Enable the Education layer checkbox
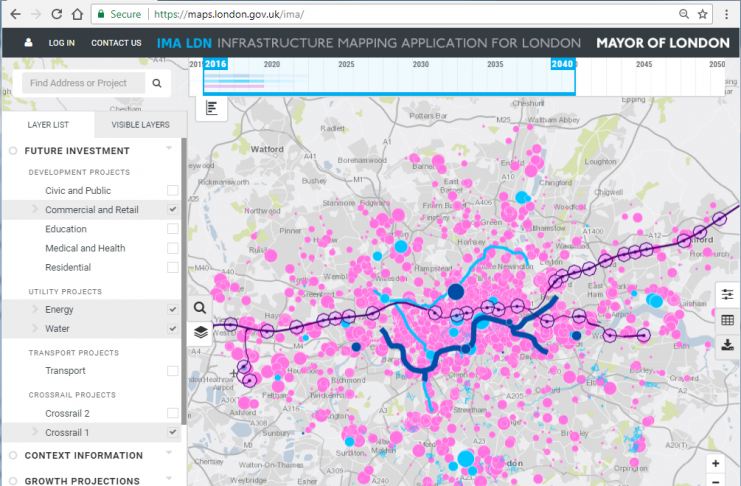The width and height of the screenshot is (741, 486). point(172,229)
